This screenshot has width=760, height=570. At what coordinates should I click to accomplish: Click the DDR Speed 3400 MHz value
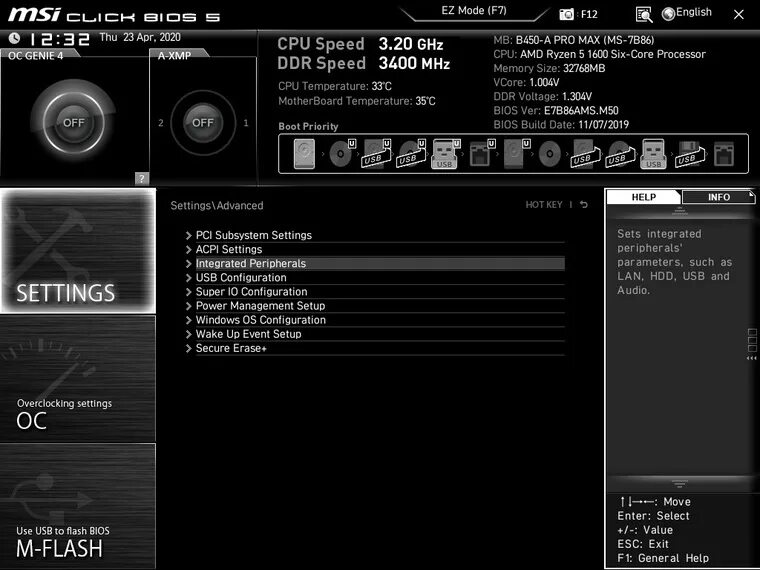click(x=414, y=63)
